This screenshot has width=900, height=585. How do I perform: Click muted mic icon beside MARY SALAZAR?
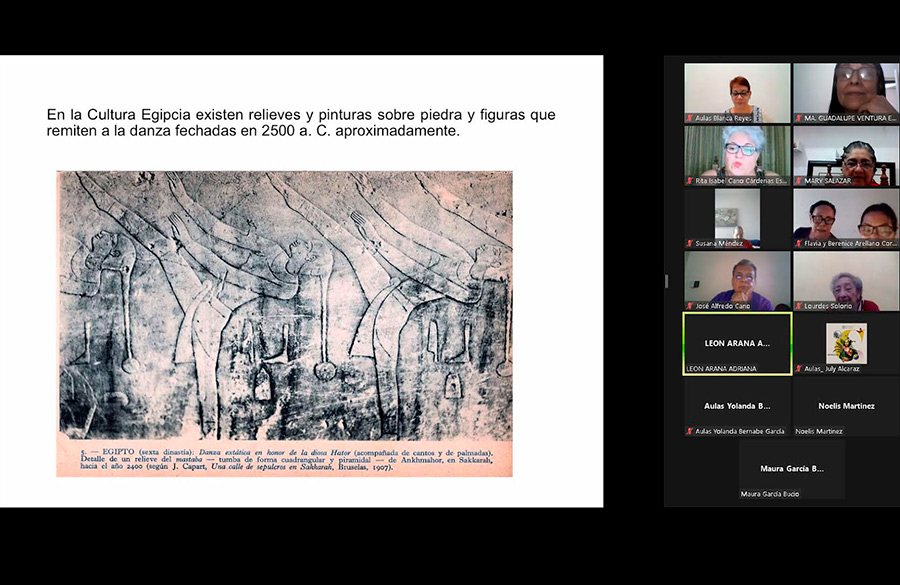tap(798, 181)
